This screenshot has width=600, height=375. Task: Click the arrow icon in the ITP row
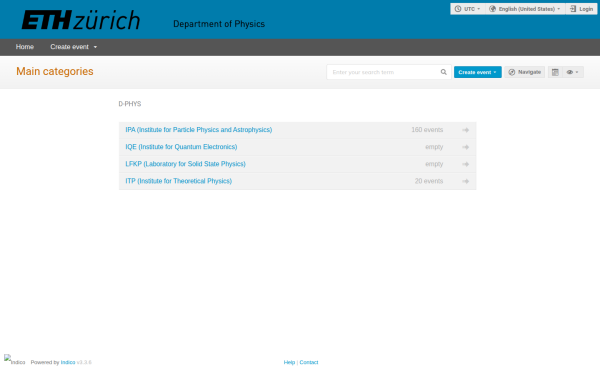[465, 181]
